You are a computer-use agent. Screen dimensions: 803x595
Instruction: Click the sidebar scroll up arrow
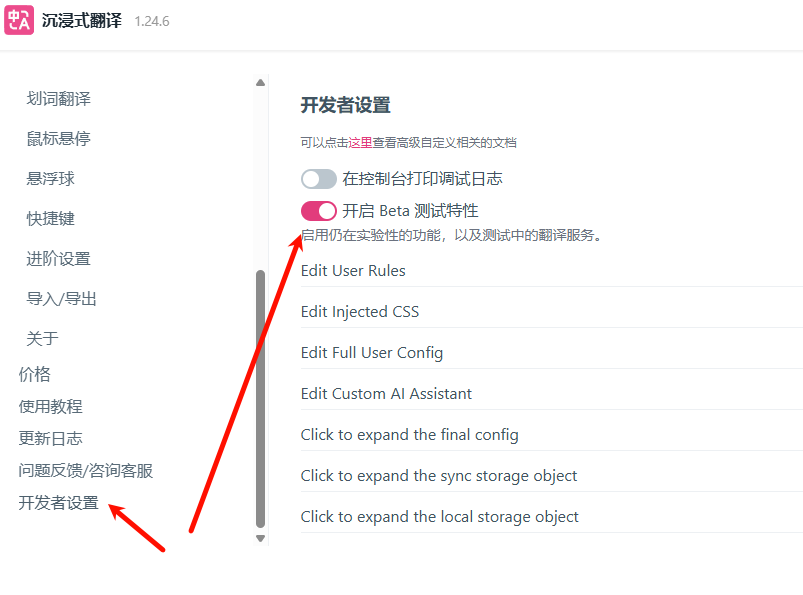click(x=261, y=83)
